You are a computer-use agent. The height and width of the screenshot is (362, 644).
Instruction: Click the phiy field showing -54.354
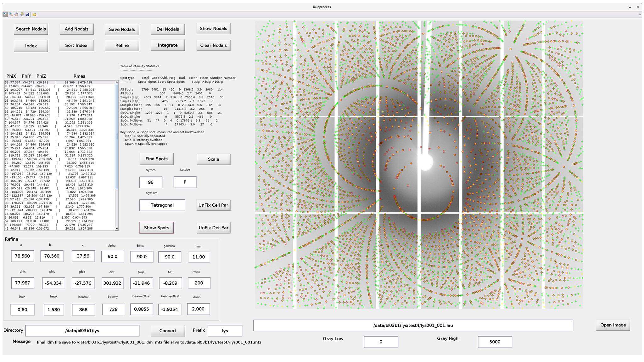click(53, 283)
